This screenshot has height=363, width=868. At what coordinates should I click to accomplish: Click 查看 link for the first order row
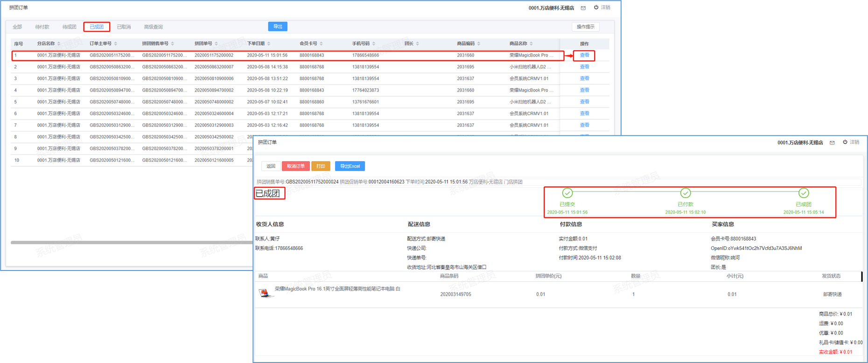pos(584,55)
